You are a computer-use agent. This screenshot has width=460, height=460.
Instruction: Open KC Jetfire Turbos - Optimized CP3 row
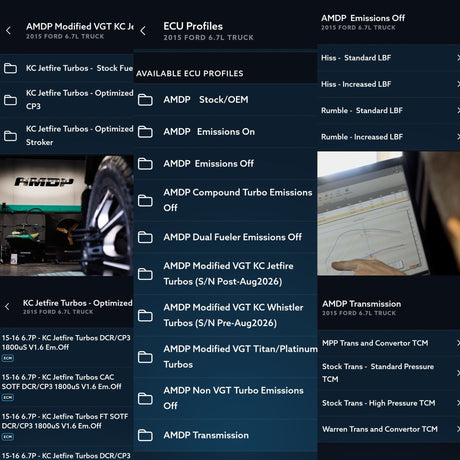point(67,100)
